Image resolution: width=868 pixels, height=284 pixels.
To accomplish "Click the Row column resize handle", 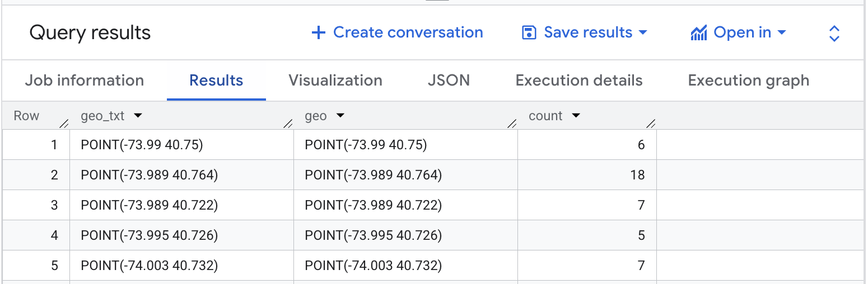I will 64,124.
